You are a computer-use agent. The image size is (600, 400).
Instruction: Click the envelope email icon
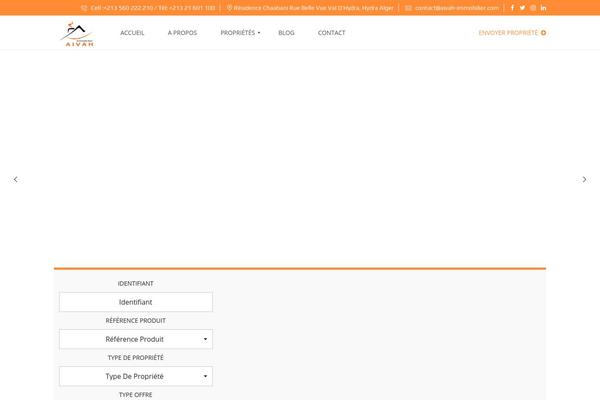tap(408, 7)
